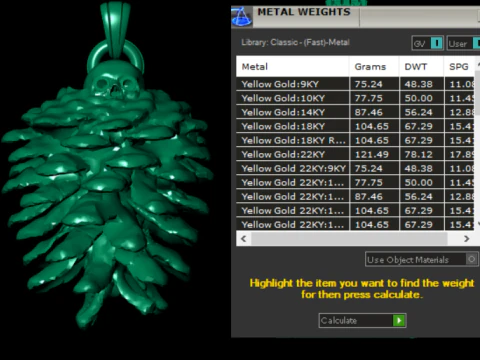The width and height of the screenshot is (480, 360).
Task: Click the METAL WEIGHTS panel title
Action: click(304, 12)
